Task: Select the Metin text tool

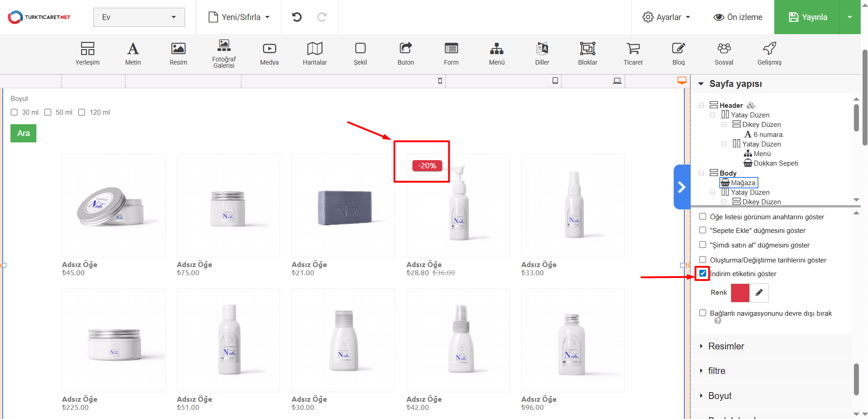Action: click(133, 53)
